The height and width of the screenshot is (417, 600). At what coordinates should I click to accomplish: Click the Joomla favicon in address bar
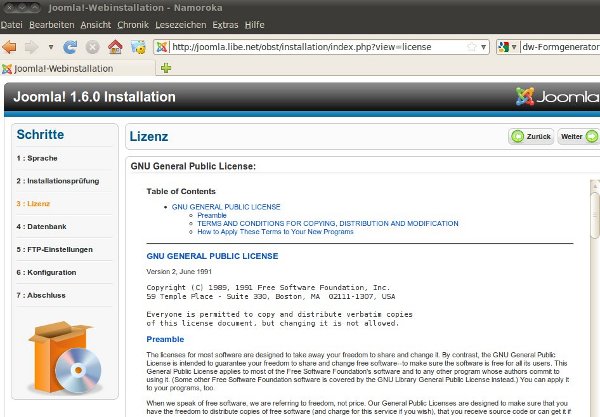click(162, 47)
